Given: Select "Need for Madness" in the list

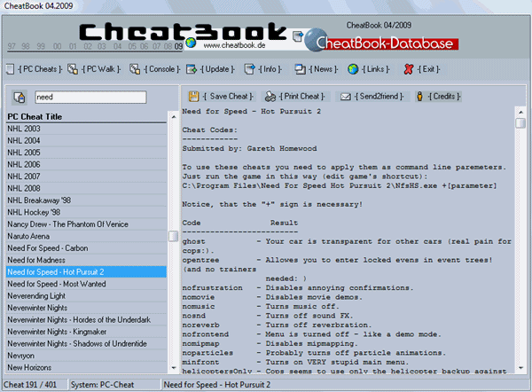Looking at the screenshot, I should click(87, 260).
